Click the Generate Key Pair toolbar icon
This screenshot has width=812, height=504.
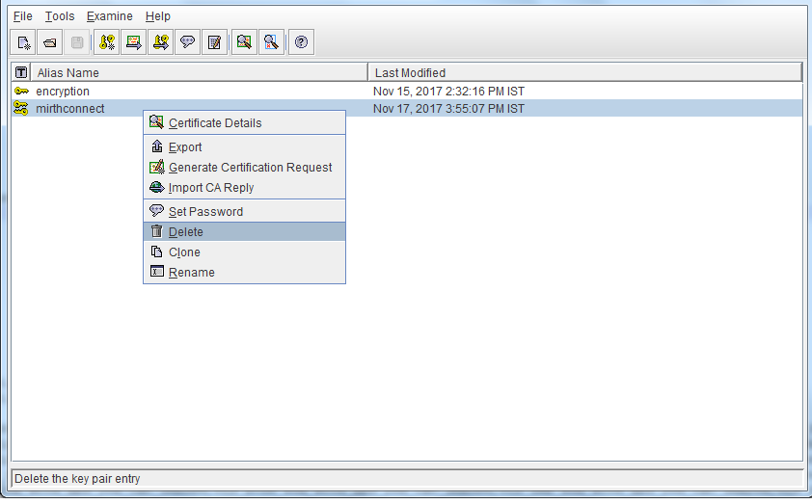[x=107, y=42]
